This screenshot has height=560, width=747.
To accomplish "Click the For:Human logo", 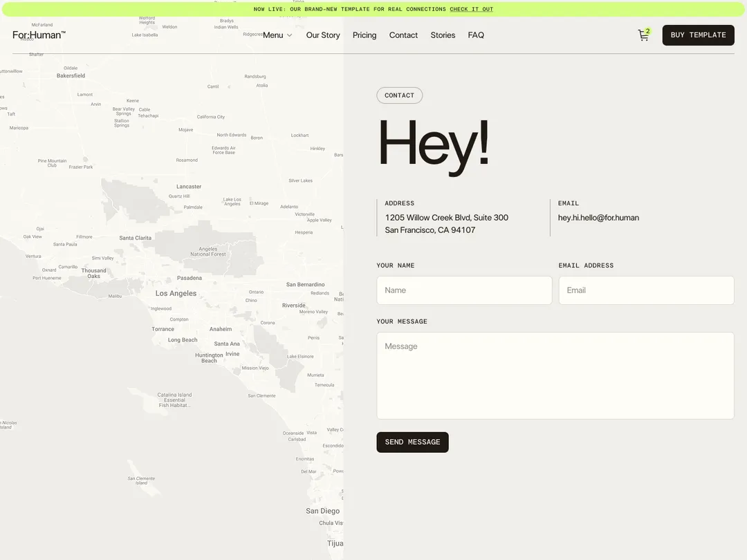I will tap(38, 35).
